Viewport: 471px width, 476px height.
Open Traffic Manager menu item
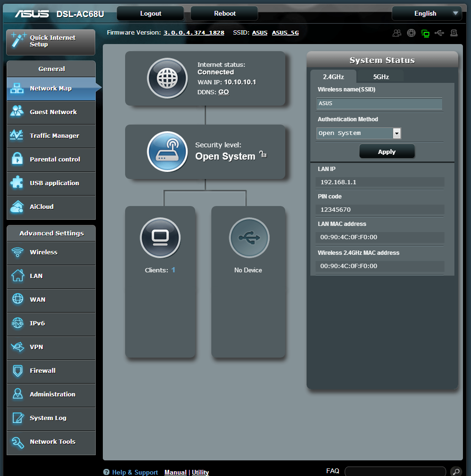click(x=51, y=136)
